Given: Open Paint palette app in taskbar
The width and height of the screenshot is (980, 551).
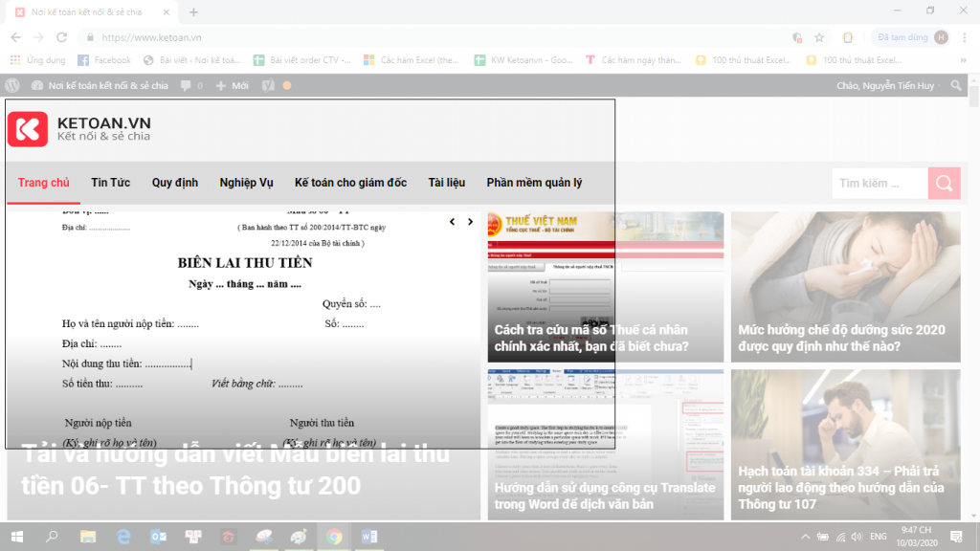Looking at the screenshot, I should 299,537.
